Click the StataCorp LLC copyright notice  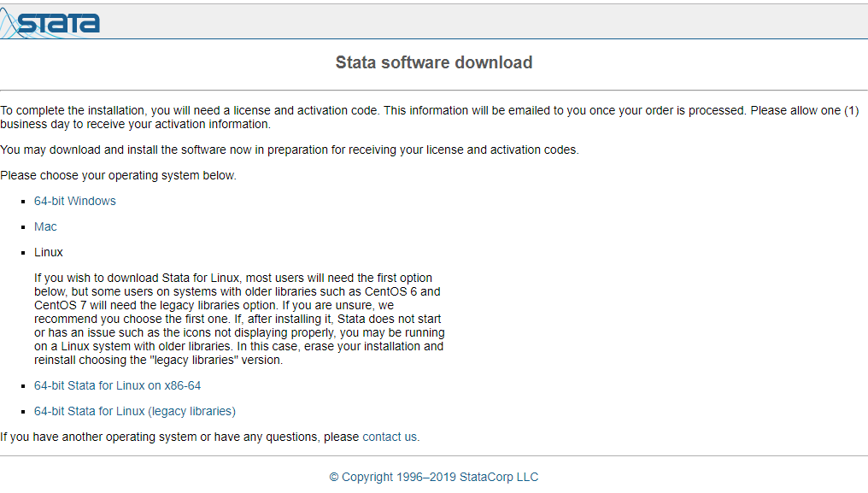tap(433, 477)
